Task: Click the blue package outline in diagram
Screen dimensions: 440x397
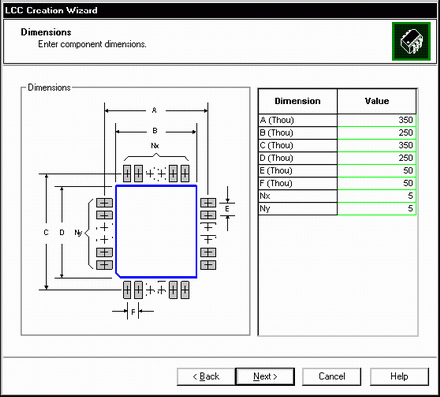Action: coord(156,231)
